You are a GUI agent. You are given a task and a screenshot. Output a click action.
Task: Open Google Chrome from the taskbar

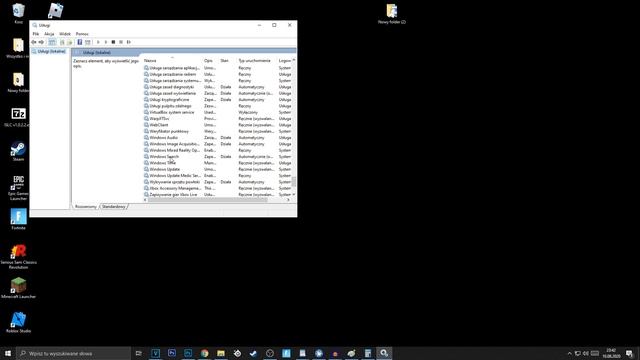point(204,353)
